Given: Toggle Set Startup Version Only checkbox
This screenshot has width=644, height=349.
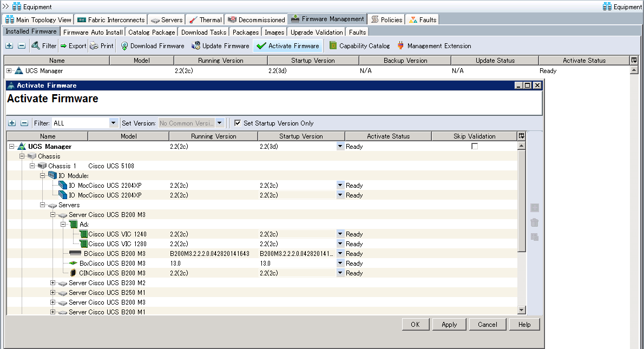Looking at the screenshot, I should (238, 123).
